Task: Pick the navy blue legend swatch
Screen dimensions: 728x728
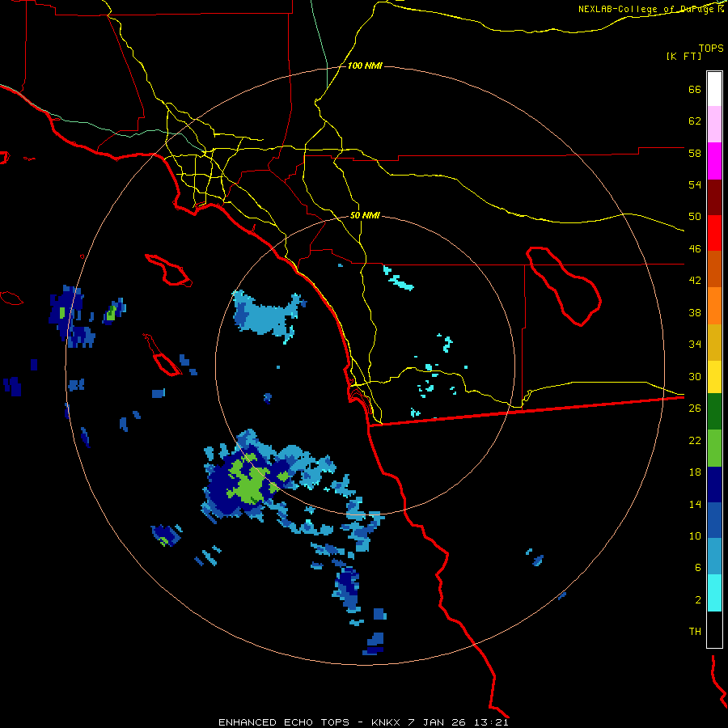Action: (714, 485)
